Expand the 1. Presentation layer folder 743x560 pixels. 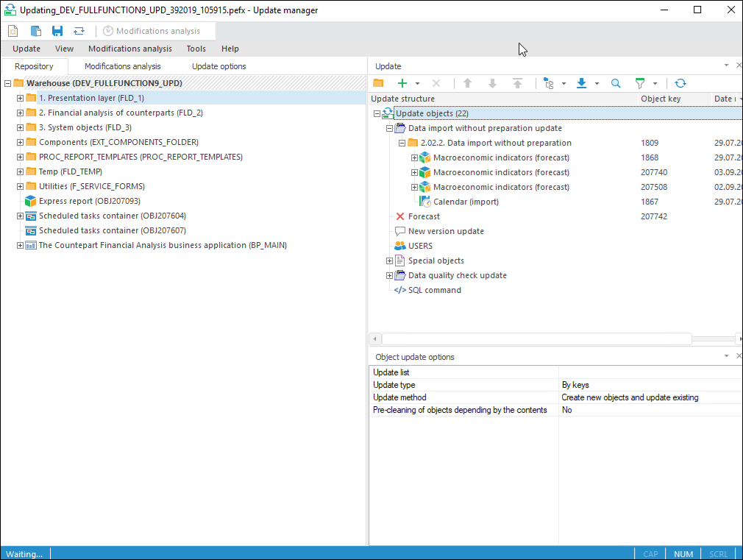coord(21,98)
